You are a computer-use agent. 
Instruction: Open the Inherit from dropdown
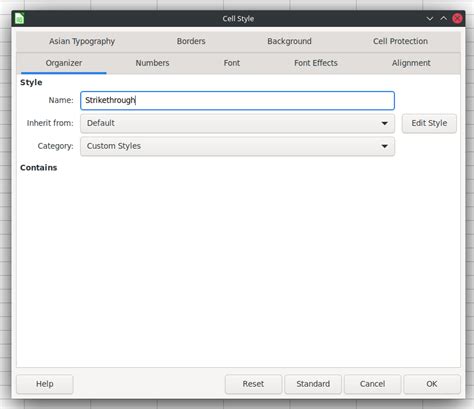237,123
